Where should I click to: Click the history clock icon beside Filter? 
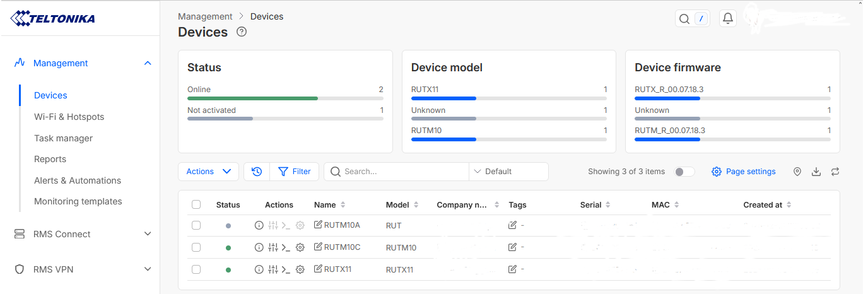[257, 172]
